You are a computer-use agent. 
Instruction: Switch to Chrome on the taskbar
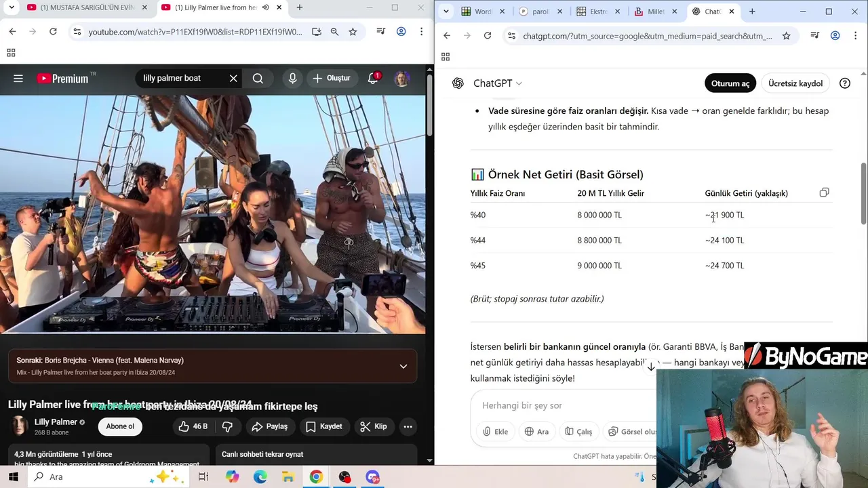(x=316, y=477)
